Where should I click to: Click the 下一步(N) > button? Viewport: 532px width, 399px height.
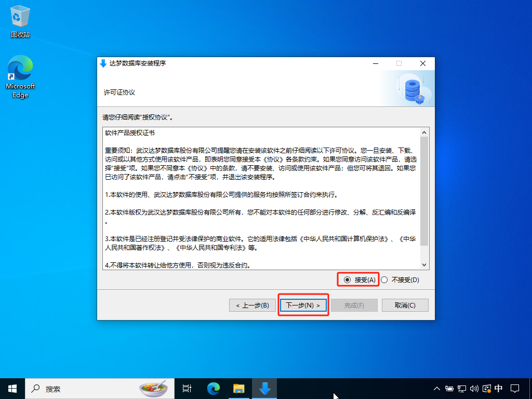click(303, 305)
